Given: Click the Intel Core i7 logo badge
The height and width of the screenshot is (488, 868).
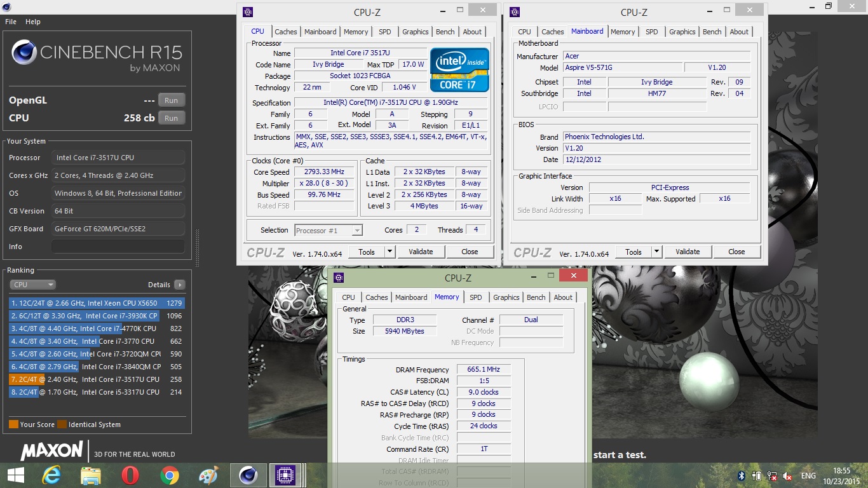Looking at the screenshot, I should [459, 70].
